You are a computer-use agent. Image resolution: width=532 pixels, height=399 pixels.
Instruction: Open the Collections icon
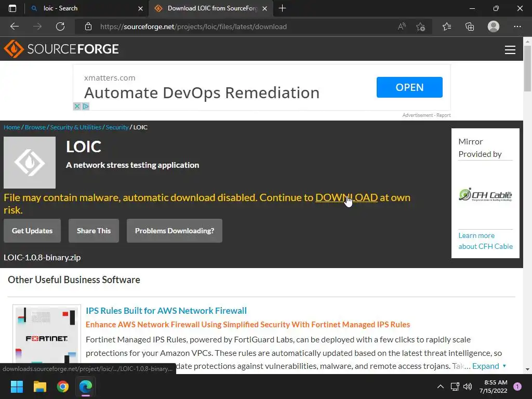coord(470,26)
